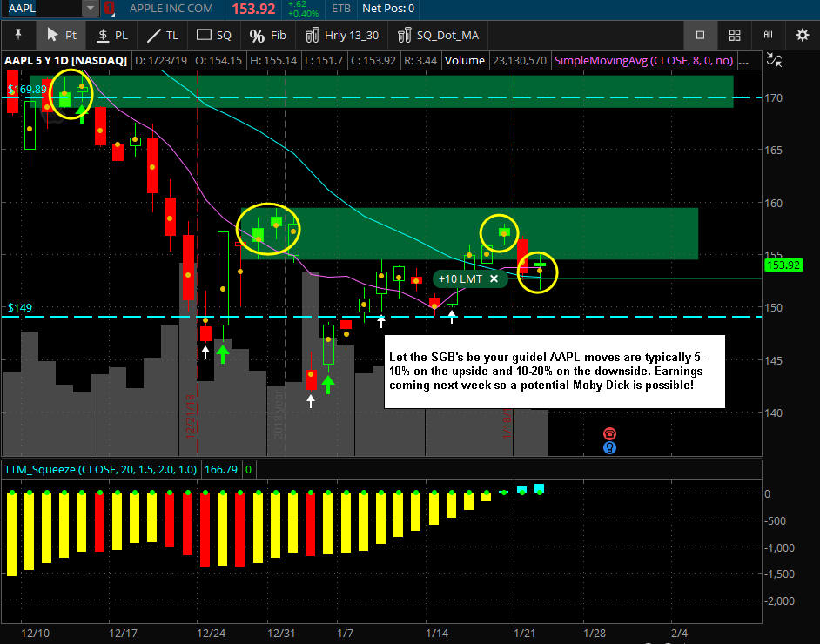
Task: Click the 170 label on price axis
Action: point(773,97)
